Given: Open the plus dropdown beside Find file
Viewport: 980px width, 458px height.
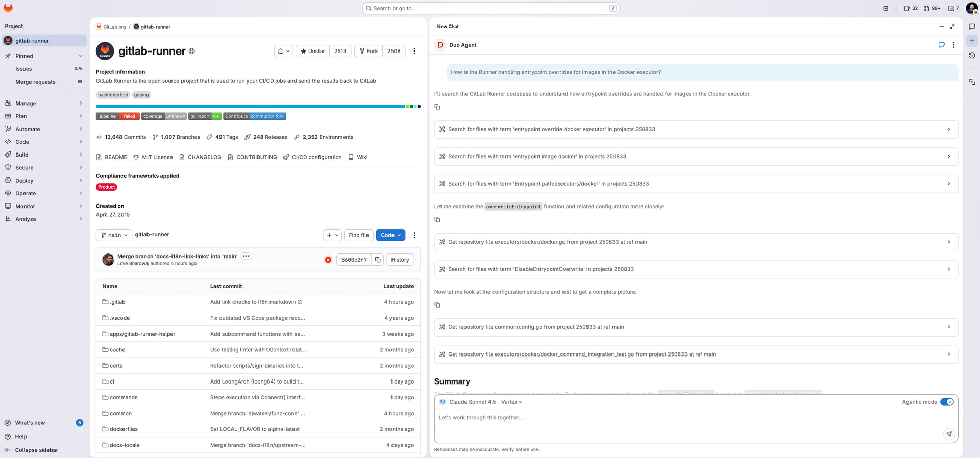Looking at the screenshot, I should [332, 235].
